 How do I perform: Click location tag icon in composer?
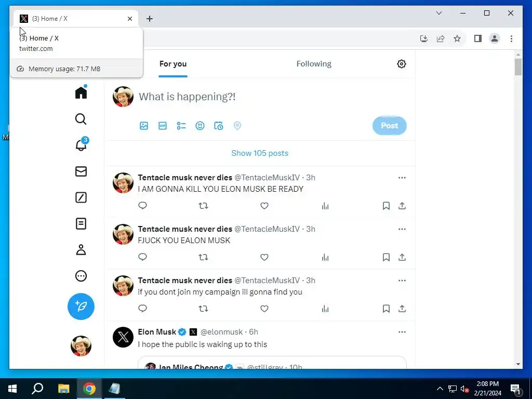point(237,126)
